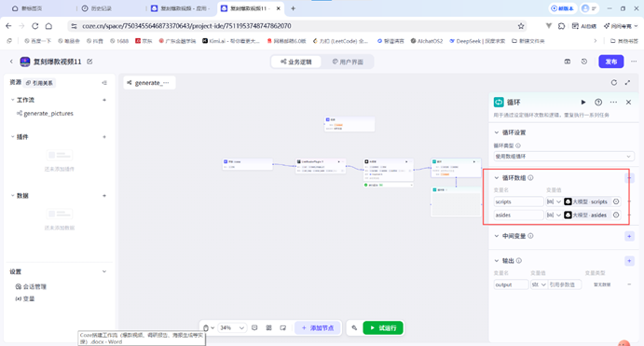Add an intermediate variable with plus
Viewport: 644px width, 346px height.
(x=629, y=236)
